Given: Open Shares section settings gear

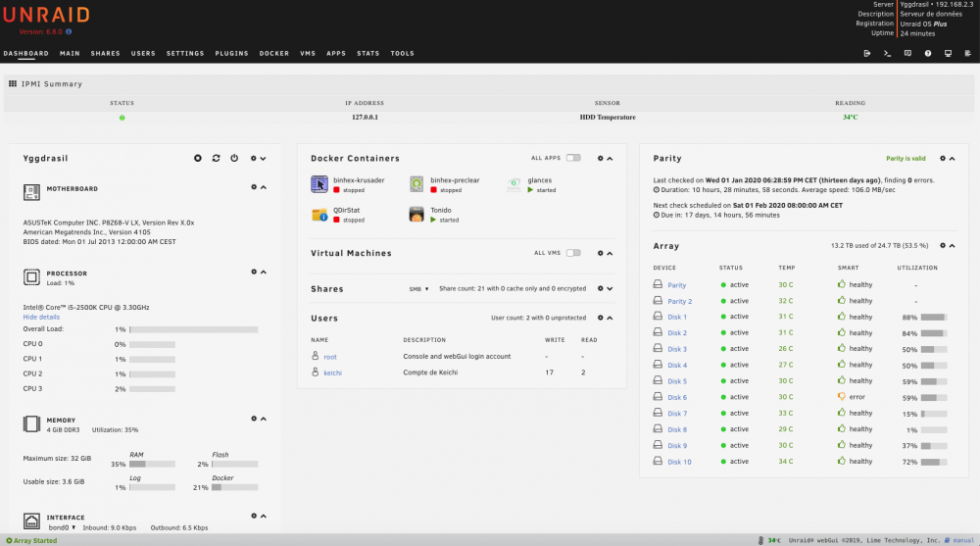Looking at the screenshot, I should pos(601,288).
